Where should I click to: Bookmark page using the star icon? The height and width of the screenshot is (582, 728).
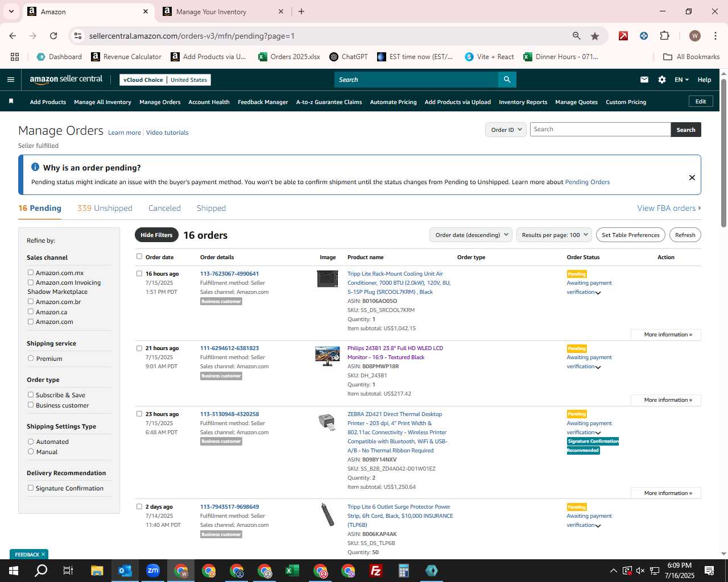pos(595,36)
